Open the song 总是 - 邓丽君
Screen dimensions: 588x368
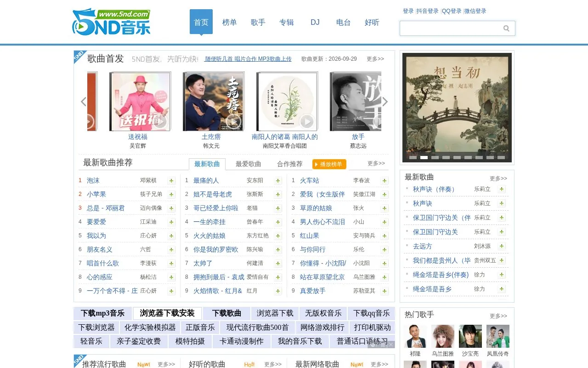(106, 208)
